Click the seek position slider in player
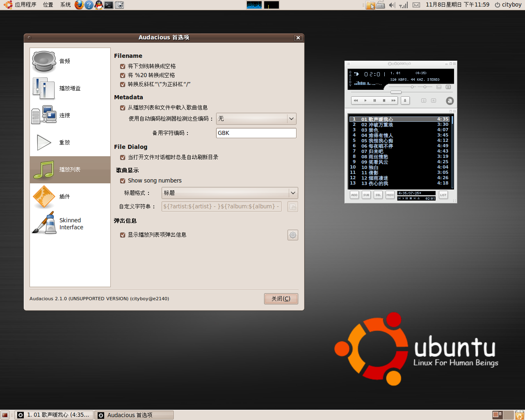The height and width of the screenshot is (420, 525). [x=396, y=92]
